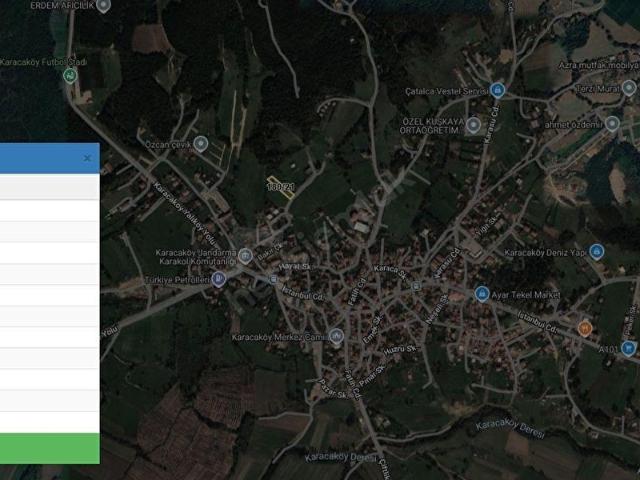Select the Özcan çevik map pin
This screenshot has width=640, height=480.
tap(200, 144)
